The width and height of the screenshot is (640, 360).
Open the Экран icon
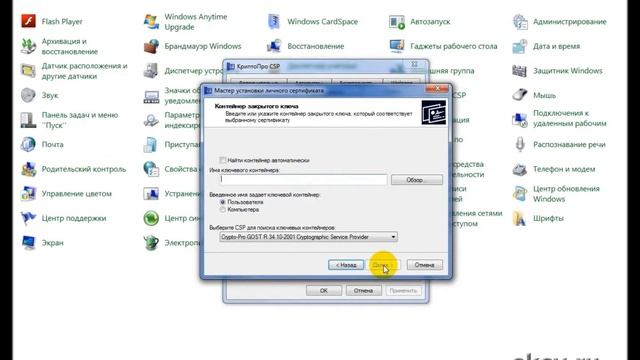[29, 242]
